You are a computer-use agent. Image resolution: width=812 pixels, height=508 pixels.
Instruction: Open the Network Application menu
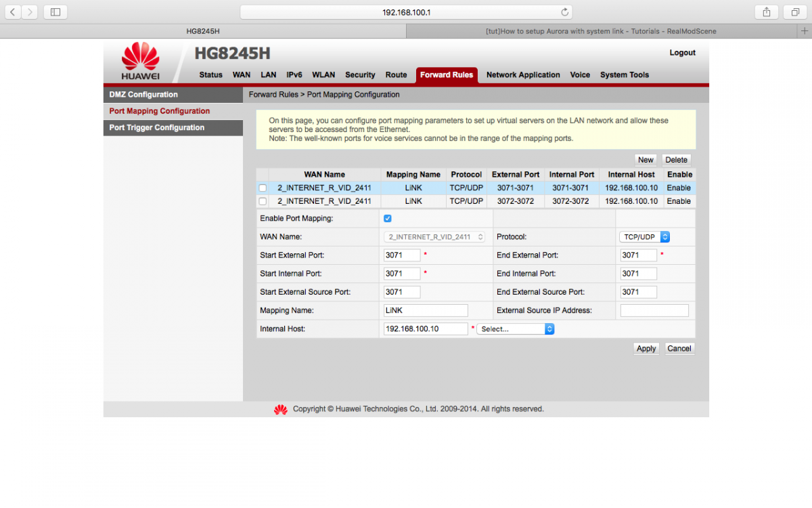tap(523, 75)
